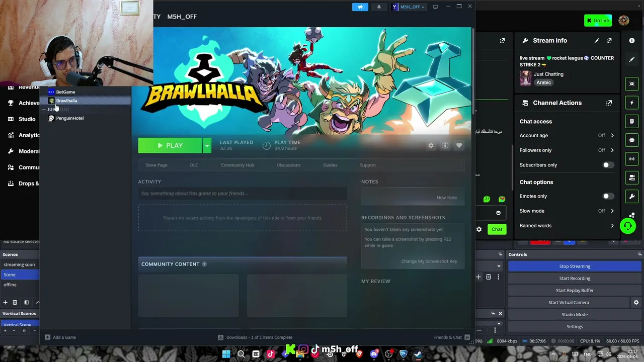Send message with Chat button

pos(497,229)
